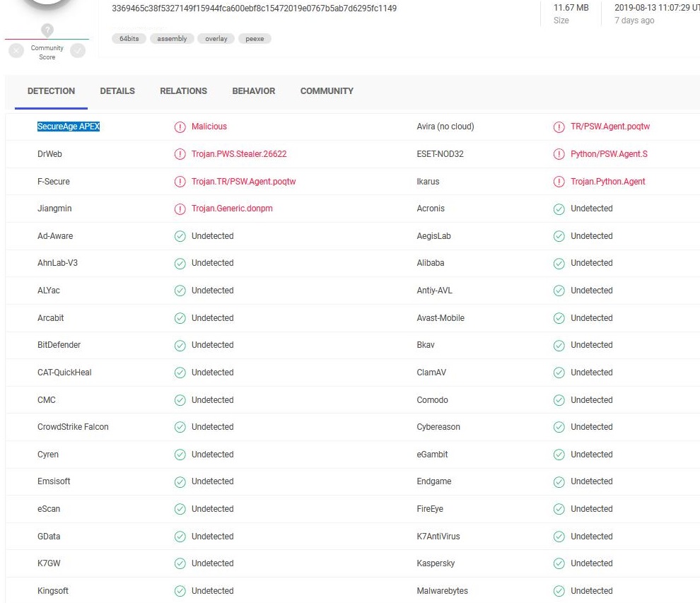Click the Community Score upvote check icon
The image size is (700, 603).
[78, 51]
